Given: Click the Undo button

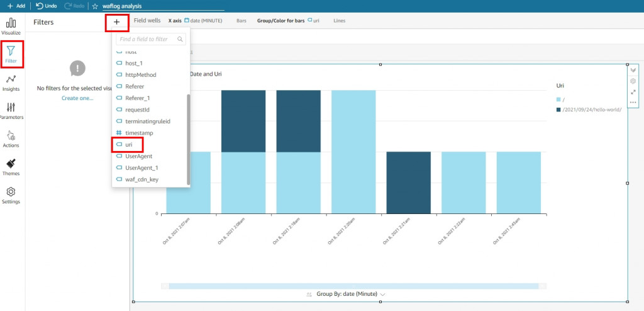Looking at the screenshot, I should point(47,6).
